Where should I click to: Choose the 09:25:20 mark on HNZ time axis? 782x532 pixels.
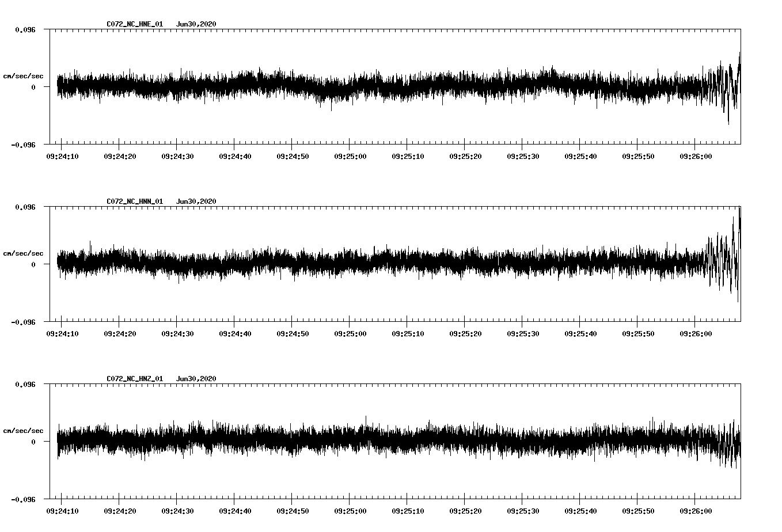465,511
